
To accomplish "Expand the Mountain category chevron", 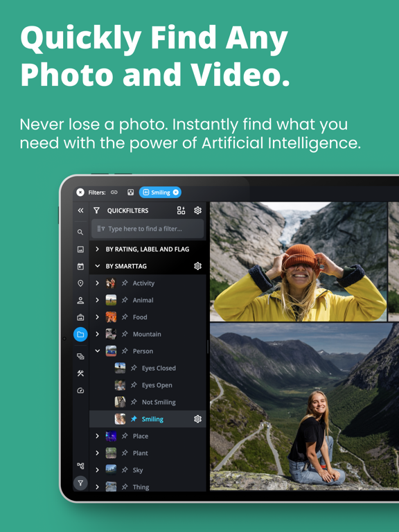I will pos(97,334).
